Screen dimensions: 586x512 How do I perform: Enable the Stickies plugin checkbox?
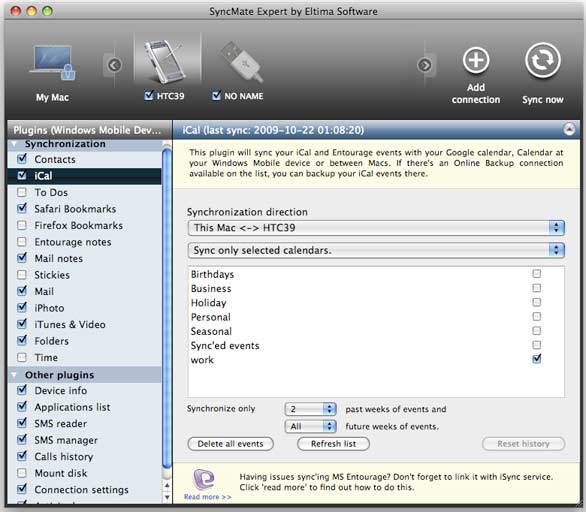coord(22,275)
